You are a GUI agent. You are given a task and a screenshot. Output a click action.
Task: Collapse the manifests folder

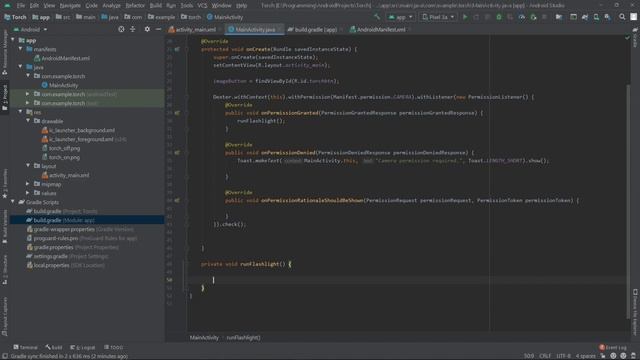tap(21, 49)
